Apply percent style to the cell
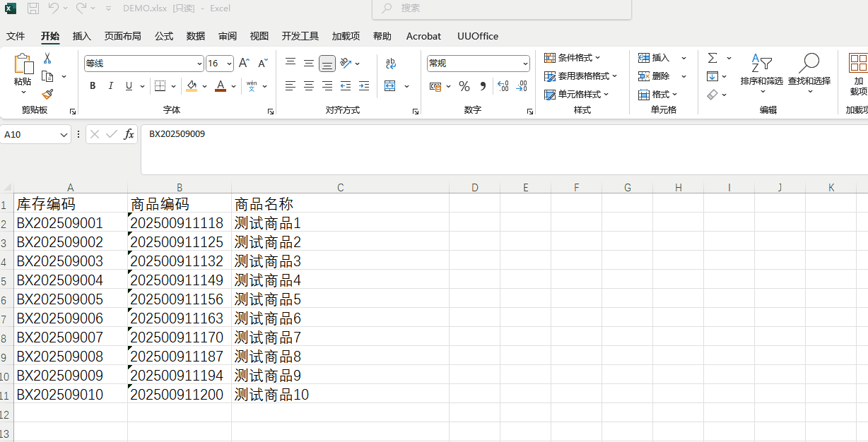This screenshot has width=868, height=442. point(464,86)
